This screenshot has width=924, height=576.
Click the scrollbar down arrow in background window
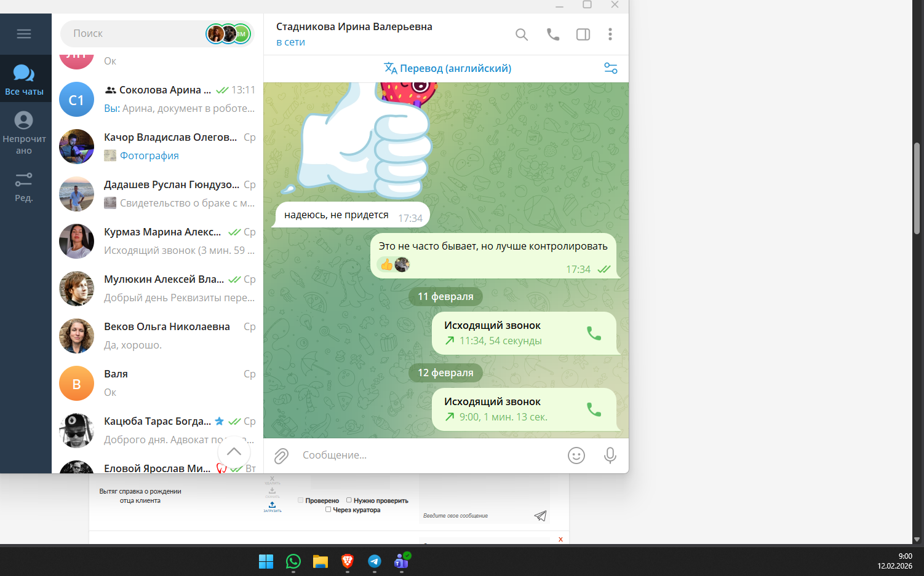pos(917,540)
